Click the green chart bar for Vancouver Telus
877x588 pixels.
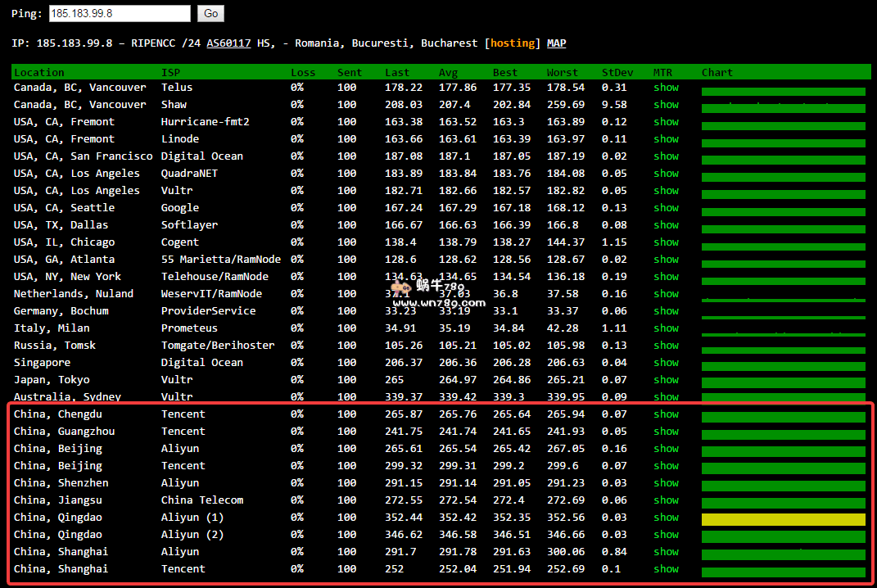[x=783, y=92]
